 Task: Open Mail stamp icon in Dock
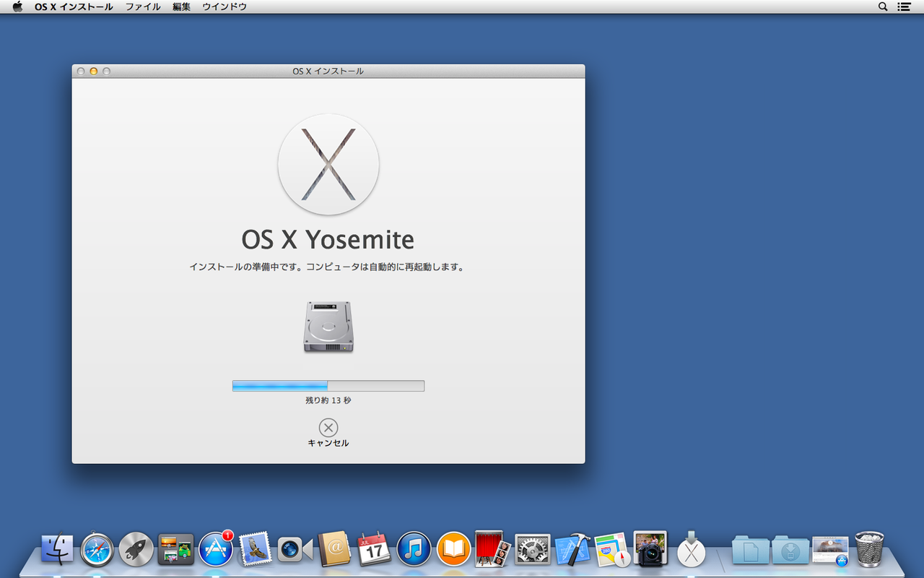coord(255,549)
